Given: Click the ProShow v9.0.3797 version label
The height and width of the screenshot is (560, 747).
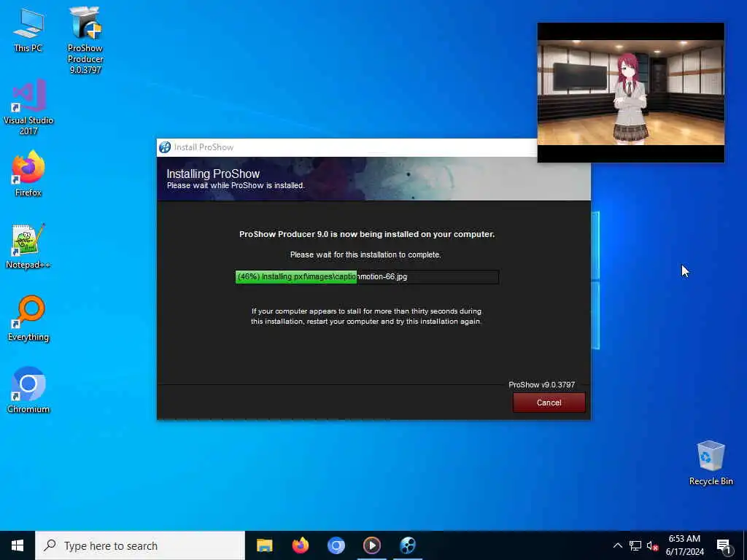Looking at the screenshot, I should [x=542, y=385].
